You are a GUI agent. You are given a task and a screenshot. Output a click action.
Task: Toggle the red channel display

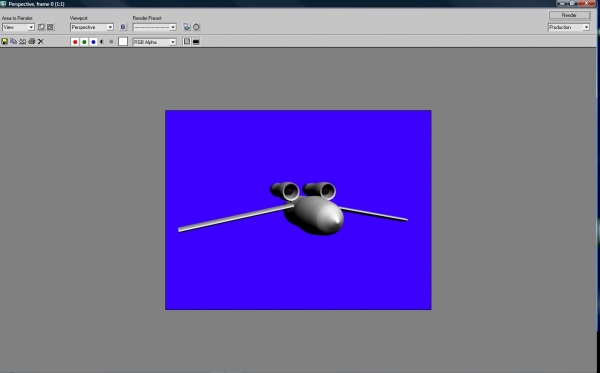(75, 42)
